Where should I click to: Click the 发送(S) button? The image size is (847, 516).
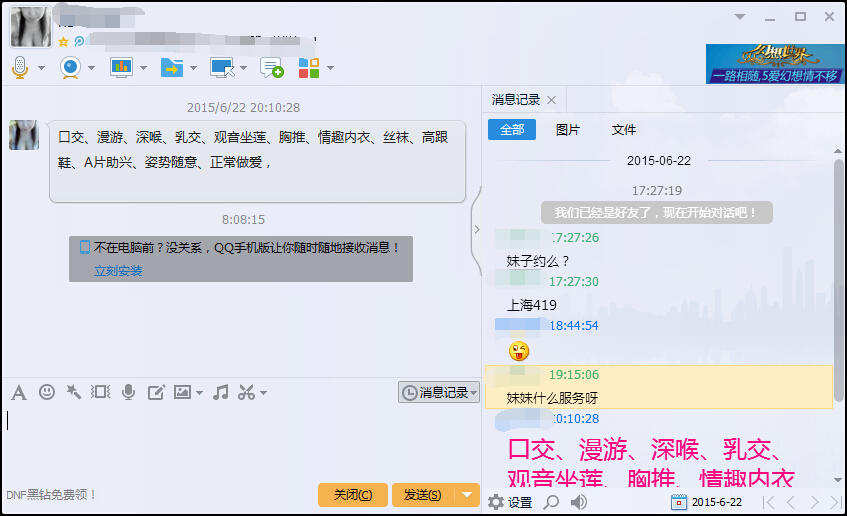[x=423, y=494]
